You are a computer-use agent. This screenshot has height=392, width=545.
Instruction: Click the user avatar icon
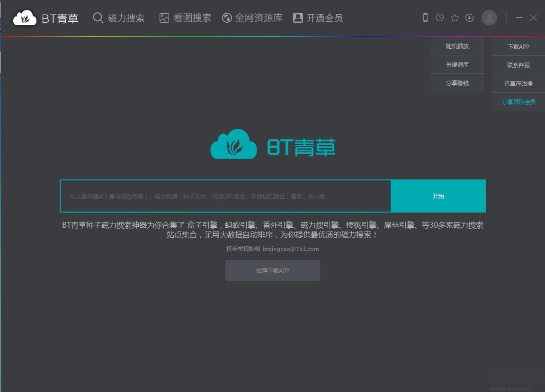pyautogui.click(x=489, y=18)
